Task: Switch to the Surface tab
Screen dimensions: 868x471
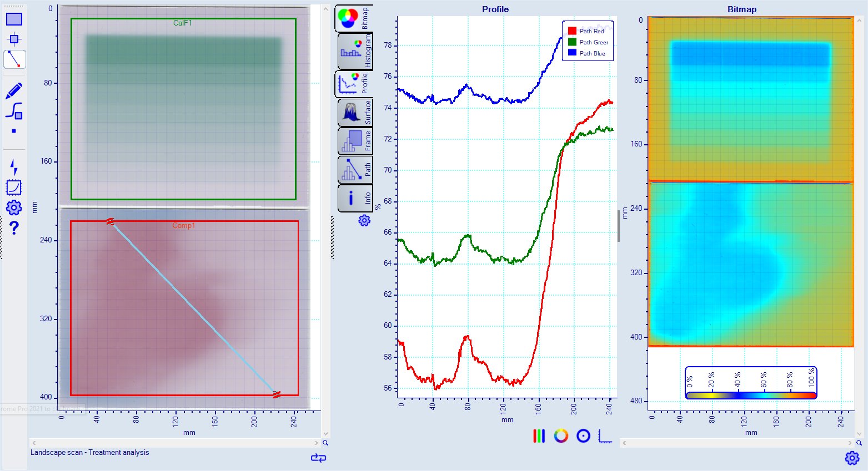Action: [x=354, y=113]
